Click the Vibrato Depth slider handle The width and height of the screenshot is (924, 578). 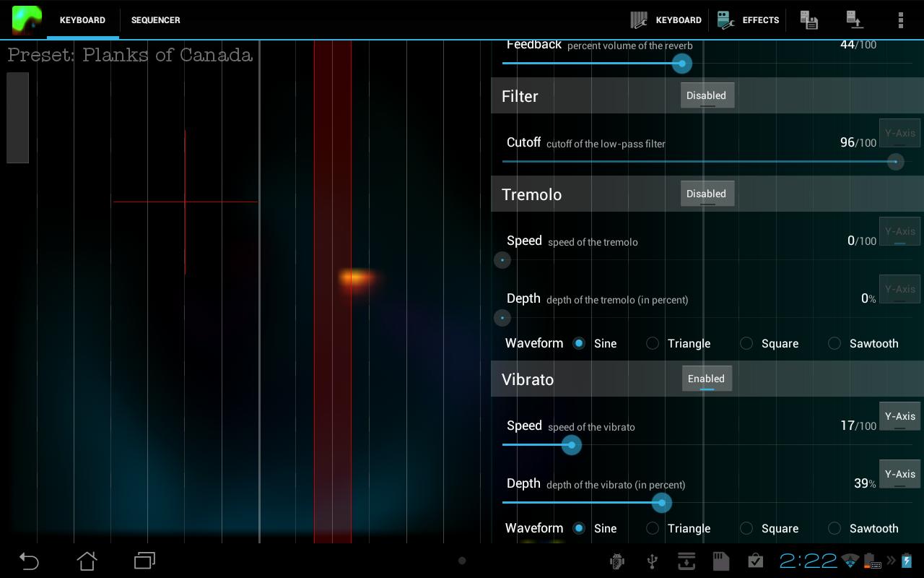[x=661, y=503]
